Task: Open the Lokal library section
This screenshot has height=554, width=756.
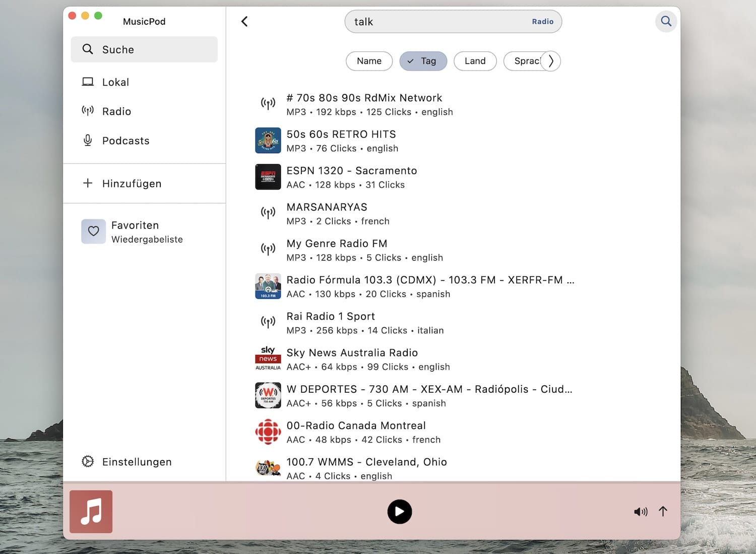Action: pyautogui.click(x=144, y=82)
